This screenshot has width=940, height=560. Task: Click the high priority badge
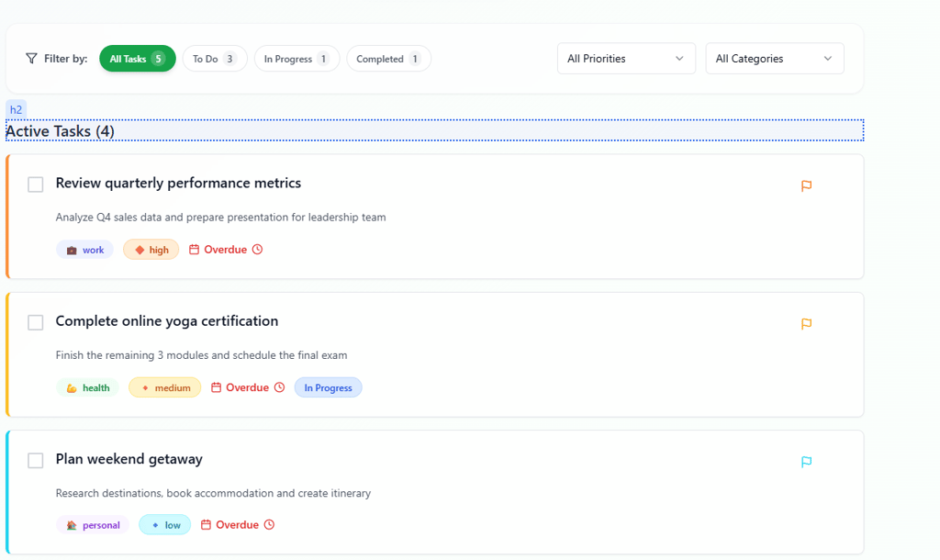click(151, 250)
